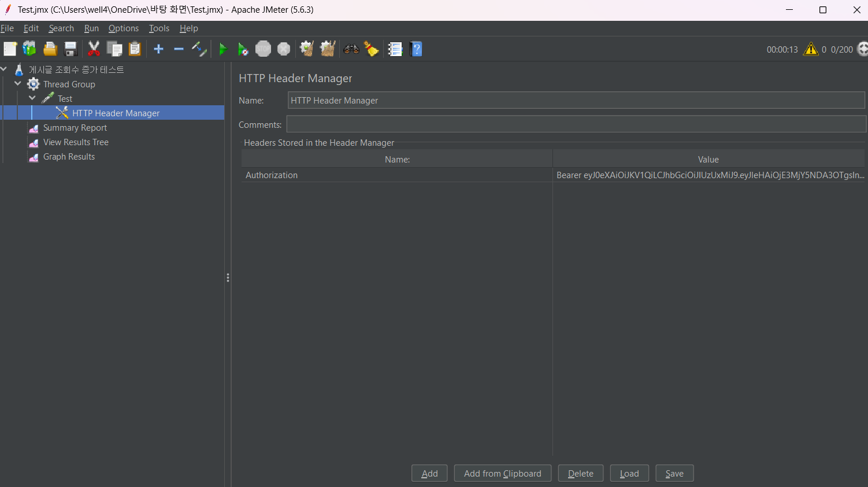Click the Paste clipboard icon
Viewport: 868px width, 487px height.
[x=135, y=49]
